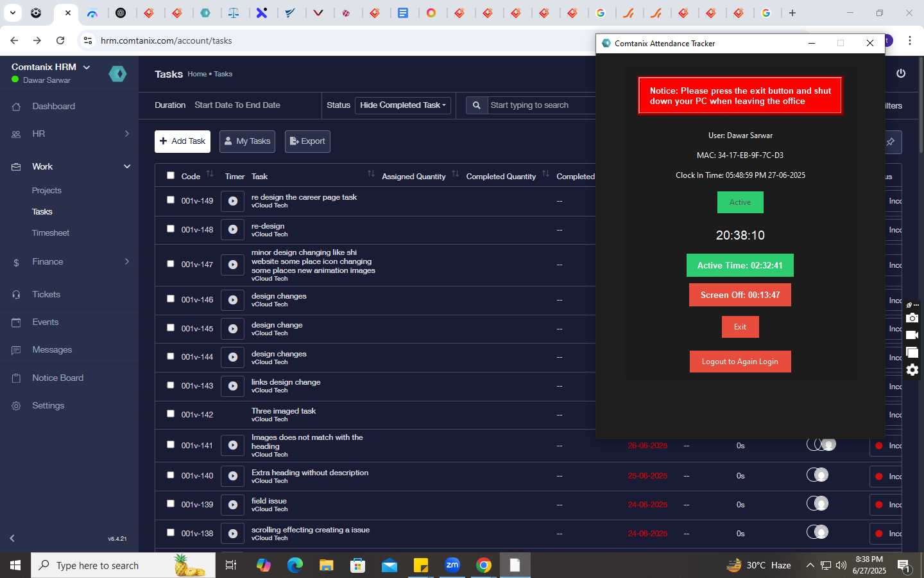The width and height of the screenshot is (924, 578).
Task: Open Zoom from the taskbar
Action: (452, 565)
